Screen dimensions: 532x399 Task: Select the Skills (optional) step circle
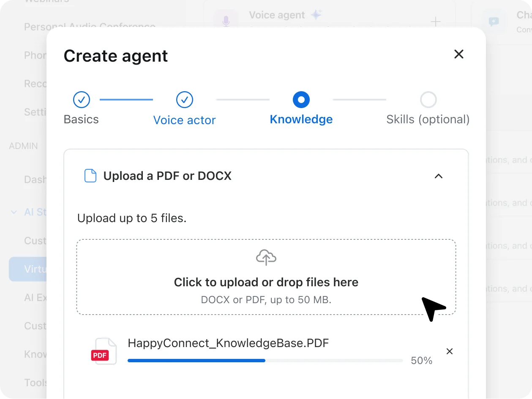pos(428,100)
